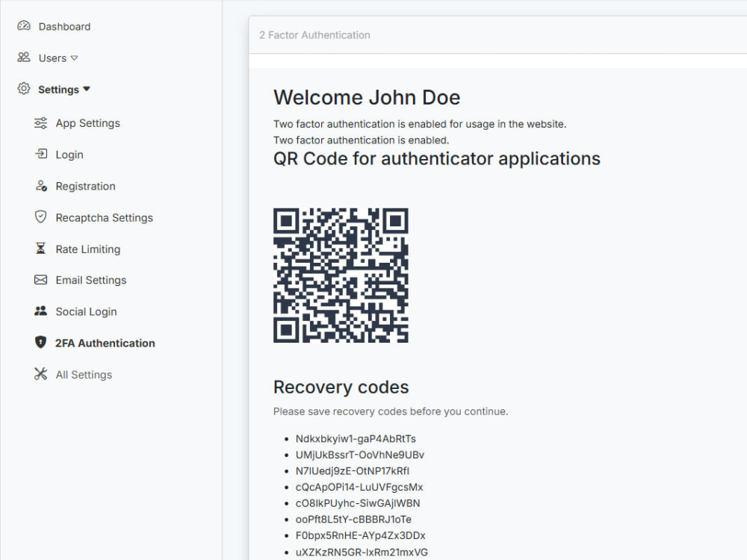The height and width of the screenshot is (560, 747).
Task: Click the Email Settings envelope icon
Action: pos(41,280)
